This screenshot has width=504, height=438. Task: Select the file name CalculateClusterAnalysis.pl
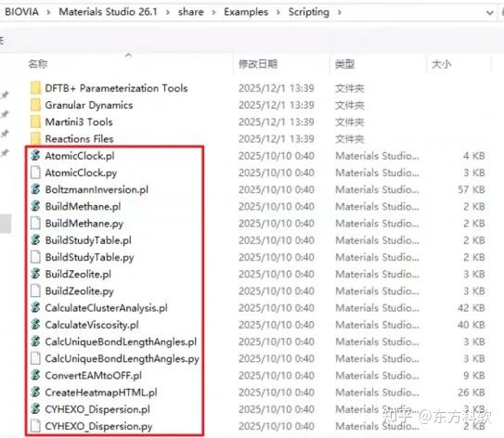[106, 308]
